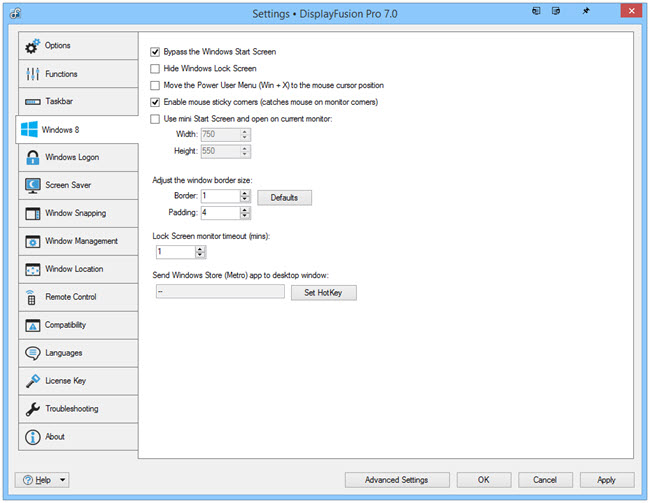Open the Window Location tab
650x503 pixels.
click(x=78, y=270)
